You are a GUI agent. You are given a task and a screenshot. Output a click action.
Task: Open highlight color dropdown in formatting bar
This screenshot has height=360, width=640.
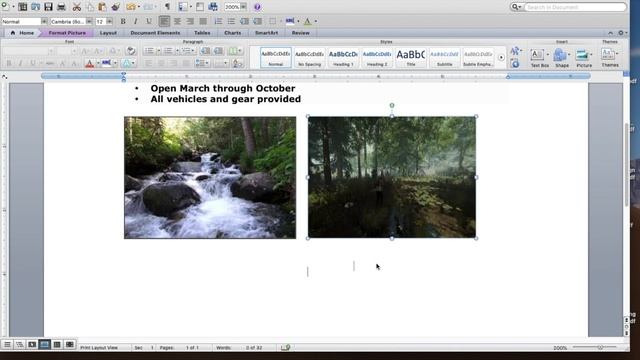click(x=298, y=21)
